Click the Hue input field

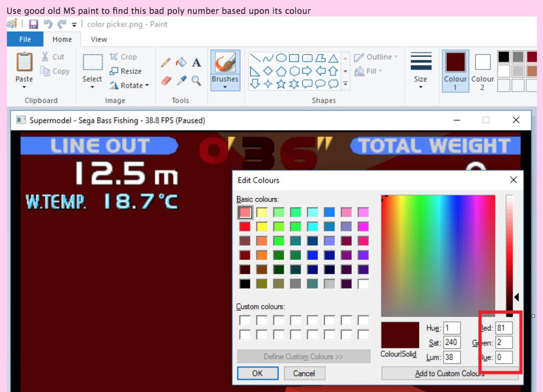[452, 328]
